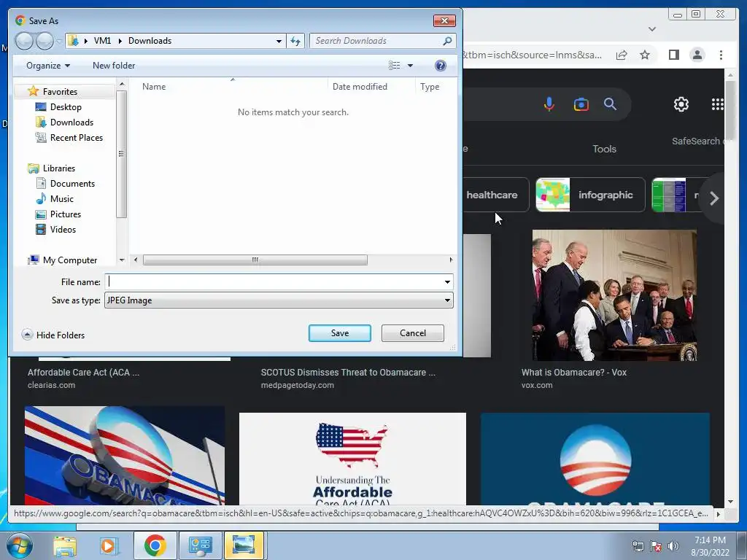This screenshot has width=747, height=560.
Task: Cancel the Save As dialog
Action: pos(413,333)
